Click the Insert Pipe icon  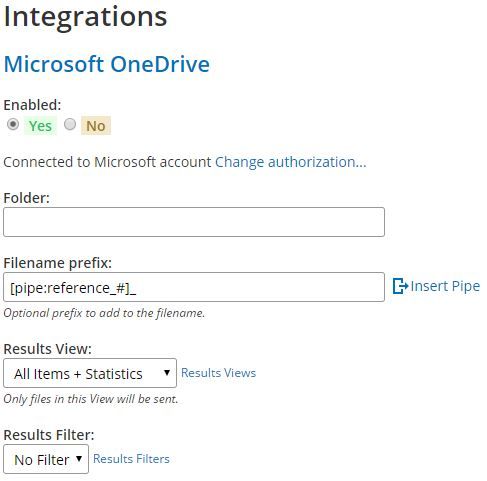(x=400, y=286)
